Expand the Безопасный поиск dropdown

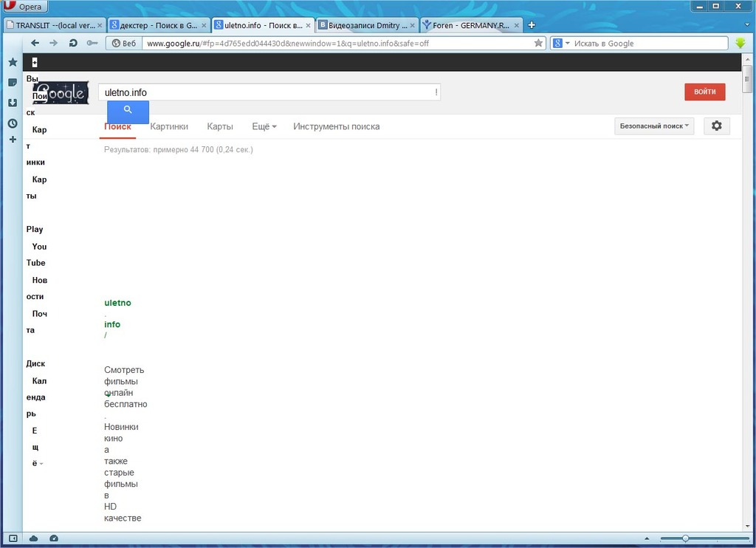point(654,126)
